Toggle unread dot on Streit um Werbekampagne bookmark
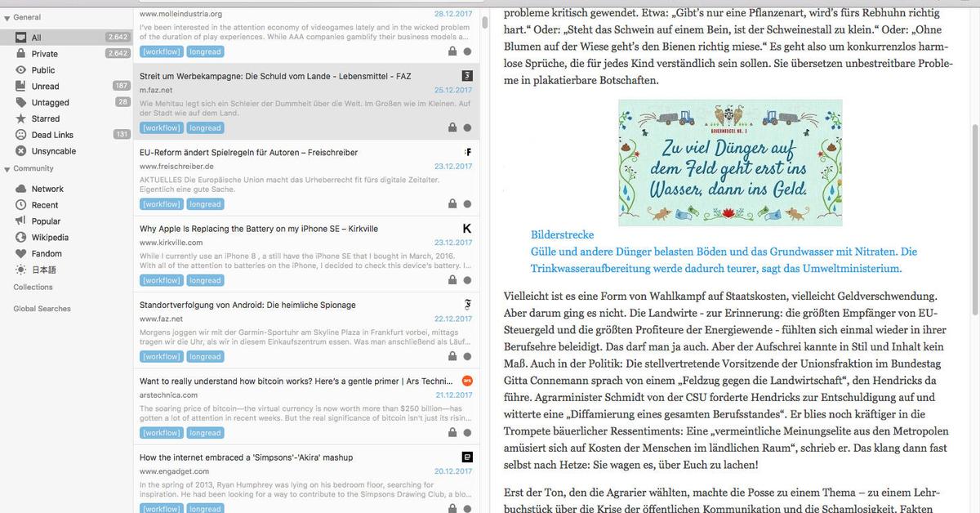The height and width of the screenshot is (513, 980). pos(467,127)
